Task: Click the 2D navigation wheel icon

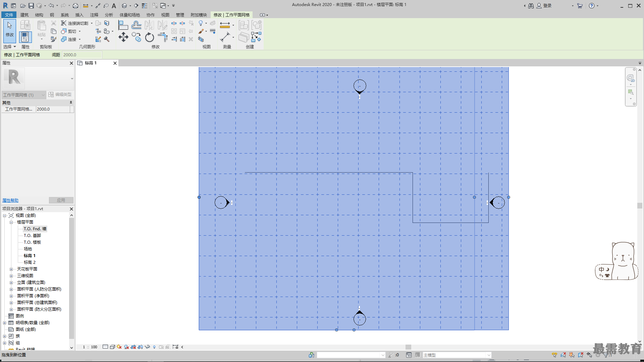Action: click(631, 78)
